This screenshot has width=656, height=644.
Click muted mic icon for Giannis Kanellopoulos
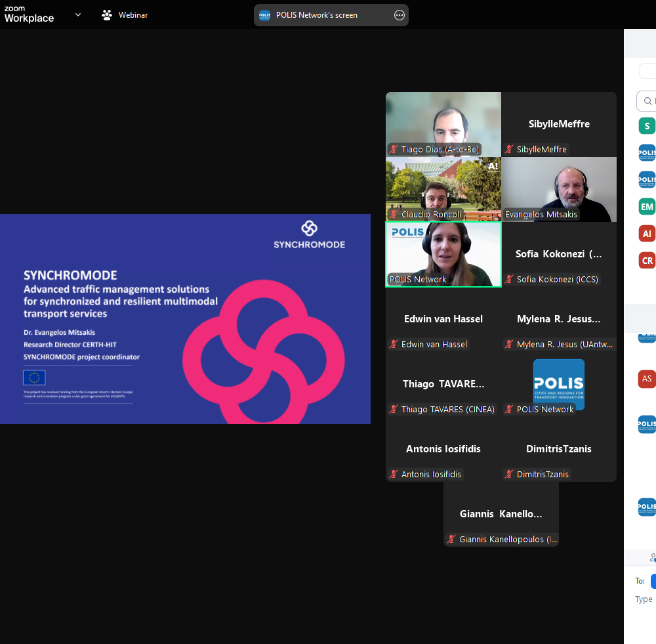click(x=451, y=540)
